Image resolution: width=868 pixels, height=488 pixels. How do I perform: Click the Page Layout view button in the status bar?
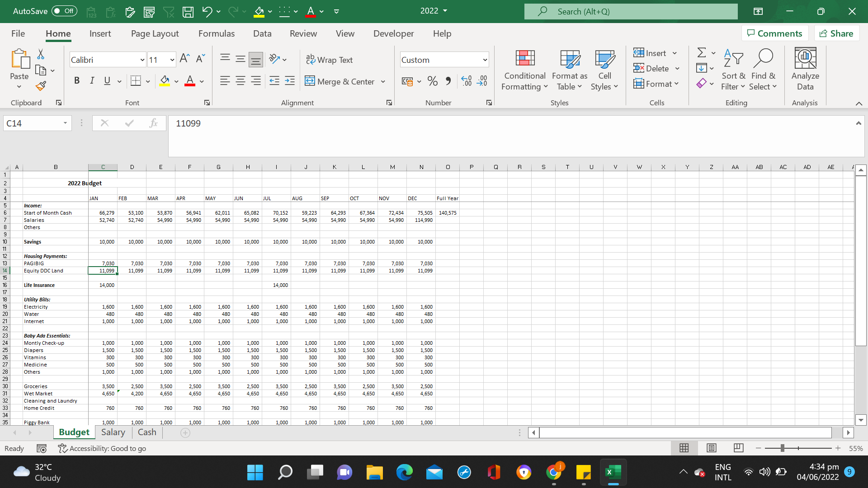[x=711, y=448]
